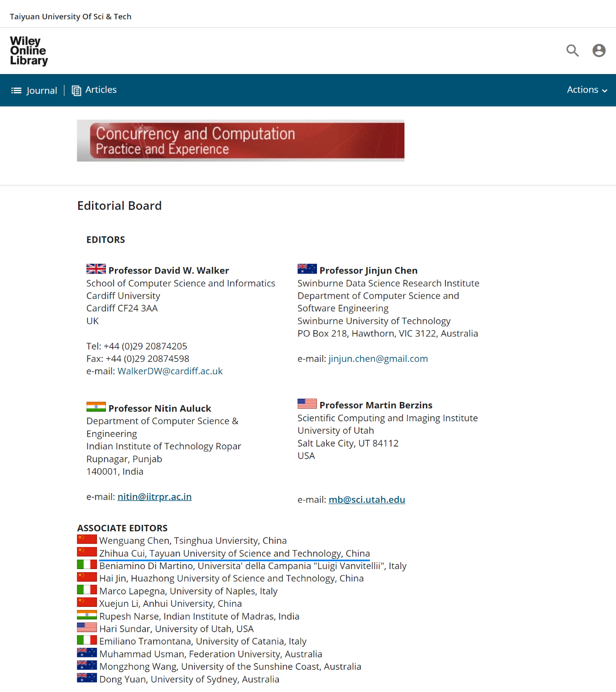Click the Concurrency and Computation journal banner
This screenshot has width=616, height=692.
tap(241, 140)
